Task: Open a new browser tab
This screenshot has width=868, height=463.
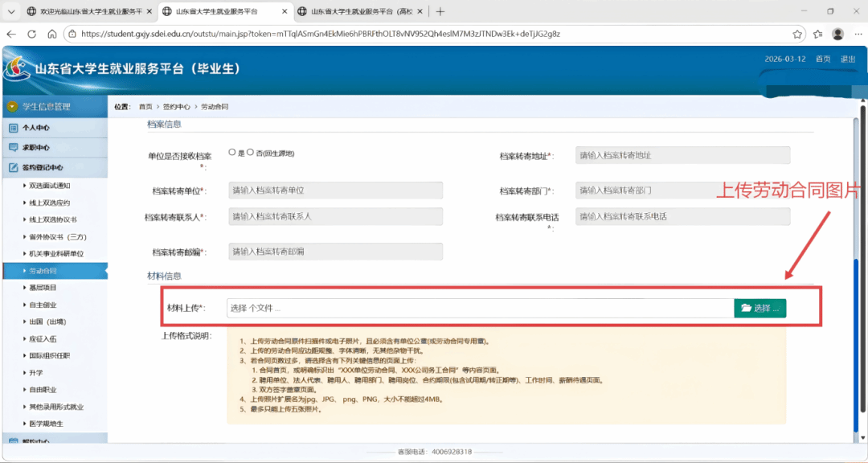Action: 440,11
